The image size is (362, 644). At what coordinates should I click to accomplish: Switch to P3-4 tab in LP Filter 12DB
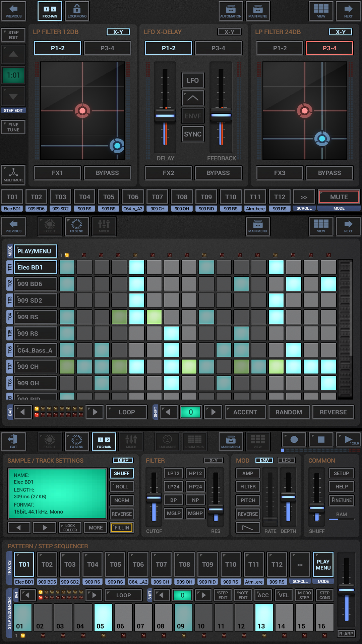coord(107,48)
